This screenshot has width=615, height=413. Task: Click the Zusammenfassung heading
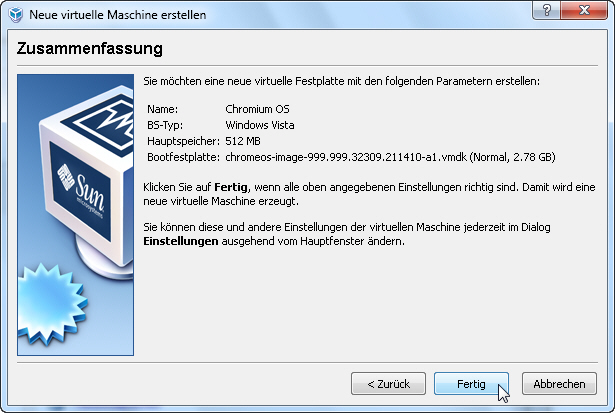pos(89,49)
